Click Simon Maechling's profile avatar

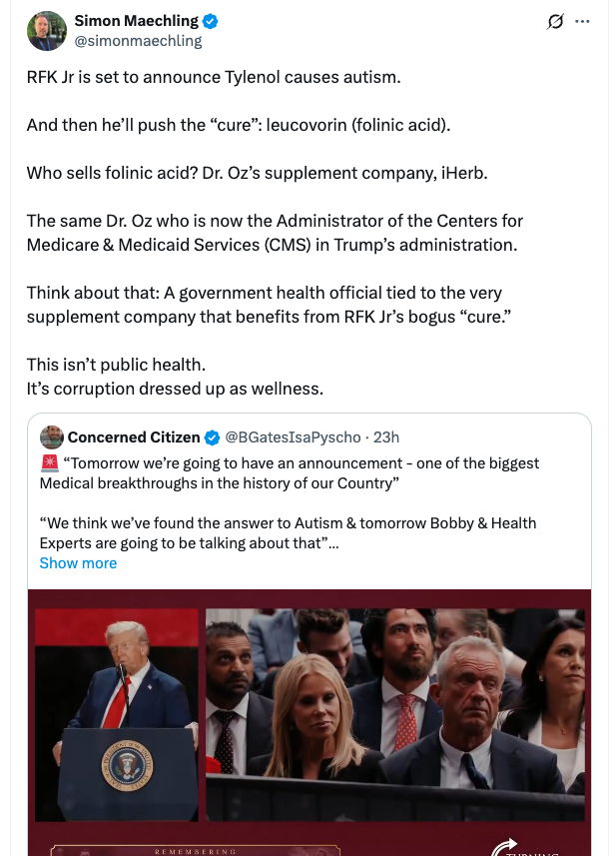click(x=46, y=31)
